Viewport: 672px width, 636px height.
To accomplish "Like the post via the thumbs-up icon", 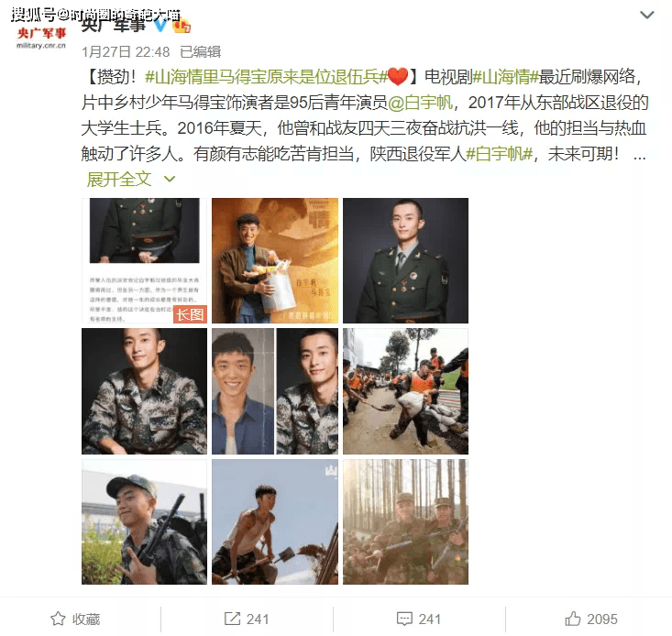I will click(x=573, y=619).
